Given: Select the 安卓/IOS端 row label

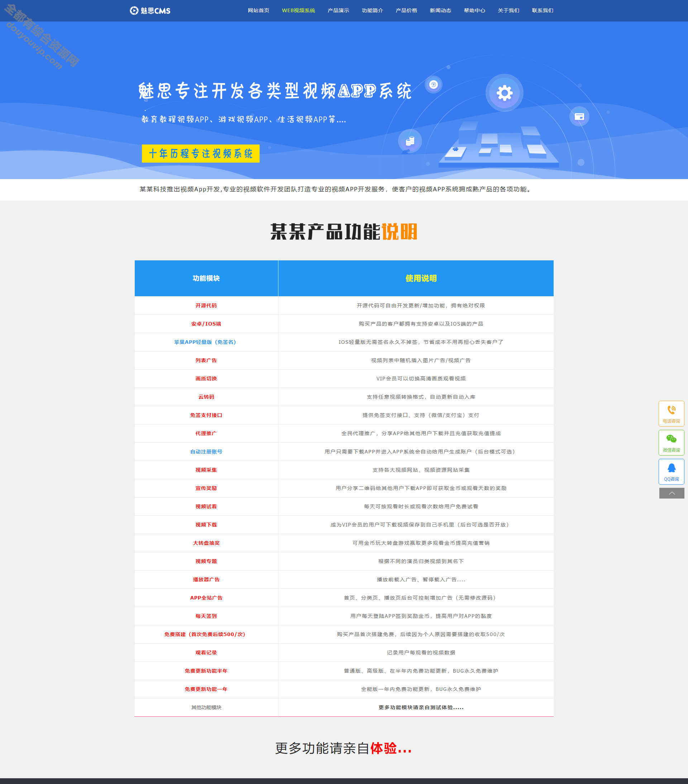Looking at the screenshot, I should (x=206, y=324).
